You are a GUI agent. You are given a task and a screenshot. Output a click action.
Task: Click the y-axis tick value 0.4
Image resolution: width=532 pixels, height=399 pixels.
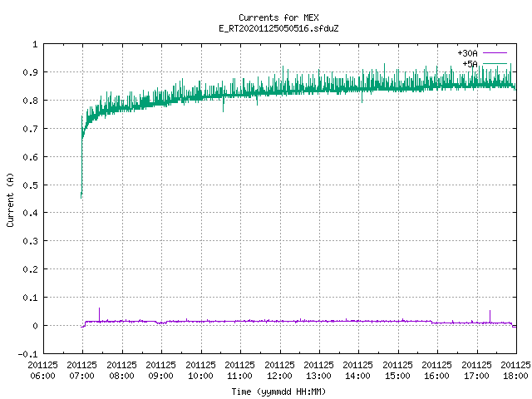(x=30, y=213)
